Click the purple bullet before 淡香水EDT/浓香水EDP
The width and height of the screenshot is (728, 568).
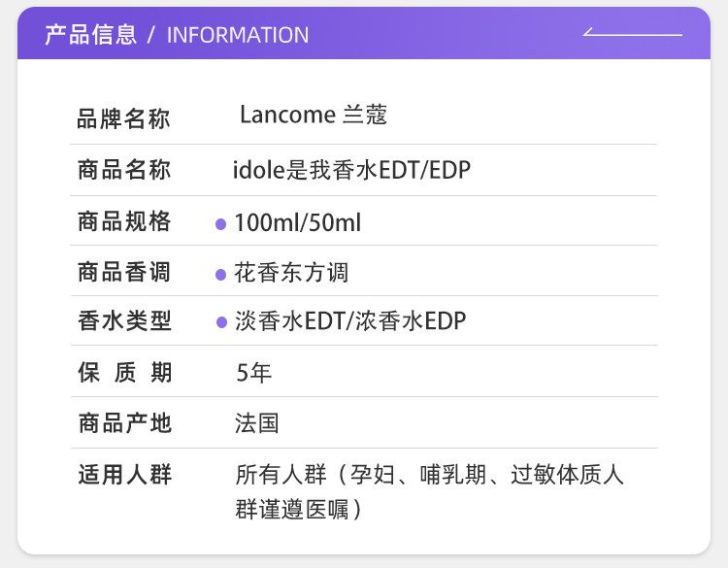tap(220, 322)
